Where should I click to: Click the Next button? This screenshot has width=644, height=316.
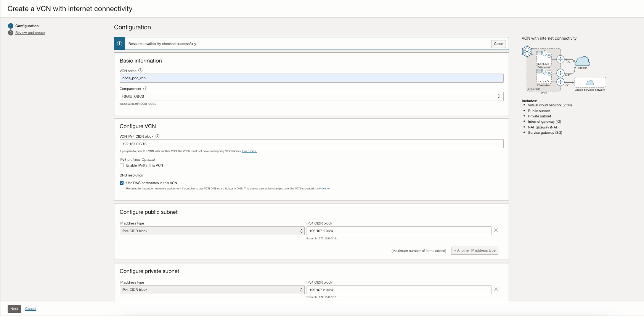[x=14, y=309]
